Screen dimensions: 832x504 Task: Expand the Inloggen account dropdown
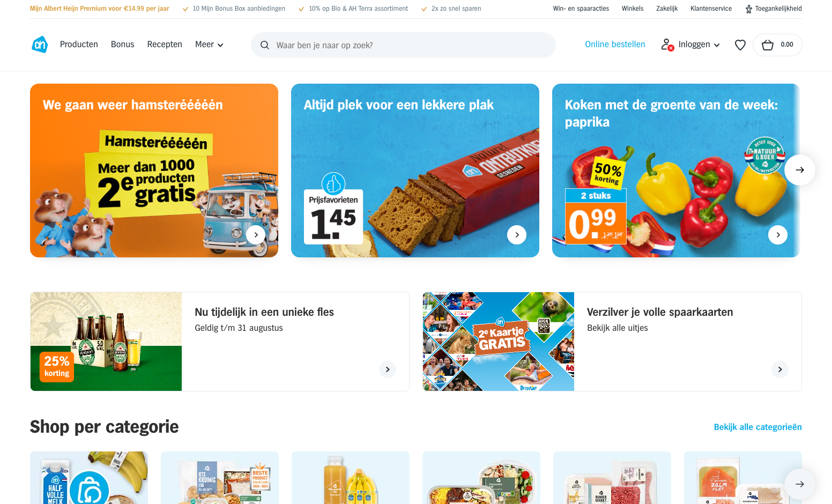pyautogui.click(x=690, y=45)
